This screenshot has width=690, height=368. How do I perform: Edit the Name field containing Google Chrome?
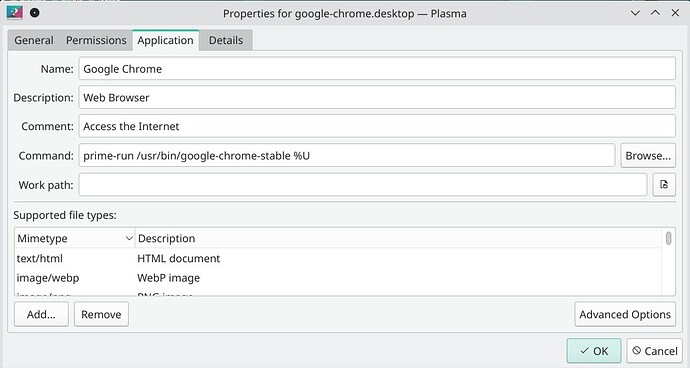click(x=377, y=69)
